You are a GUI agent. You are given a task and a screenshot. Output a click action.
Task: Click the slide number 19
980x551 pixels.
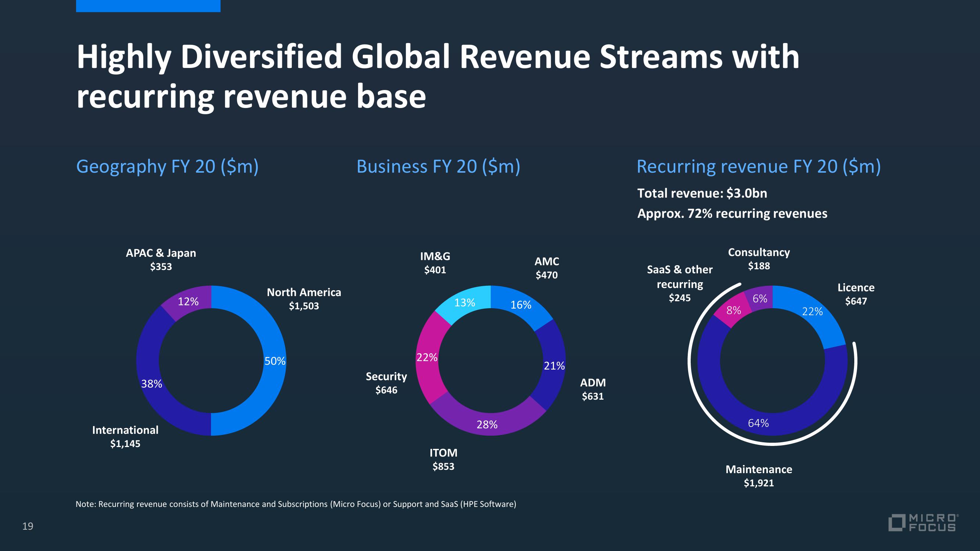[28, 526]
